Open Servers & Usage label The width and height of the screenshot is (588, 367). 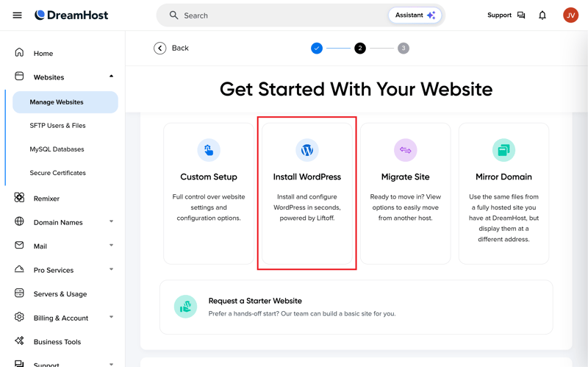60,294
